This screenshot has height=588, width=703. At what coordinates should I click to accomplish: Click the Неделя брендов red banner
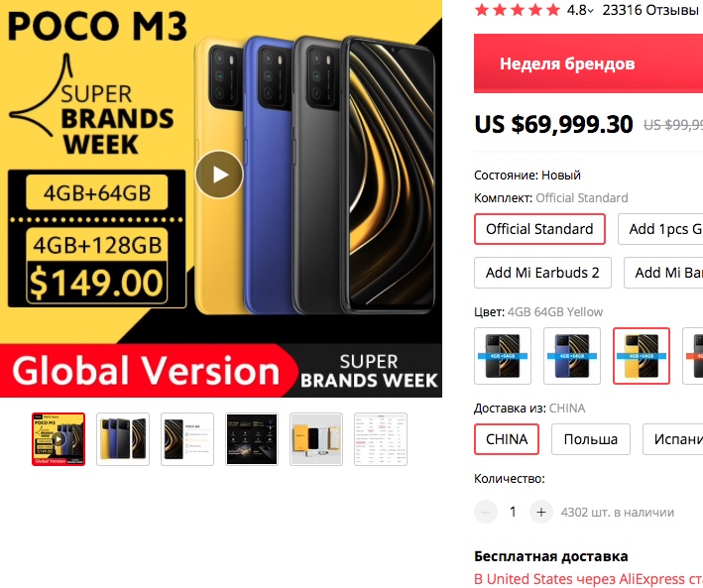(x=588, y=63)
